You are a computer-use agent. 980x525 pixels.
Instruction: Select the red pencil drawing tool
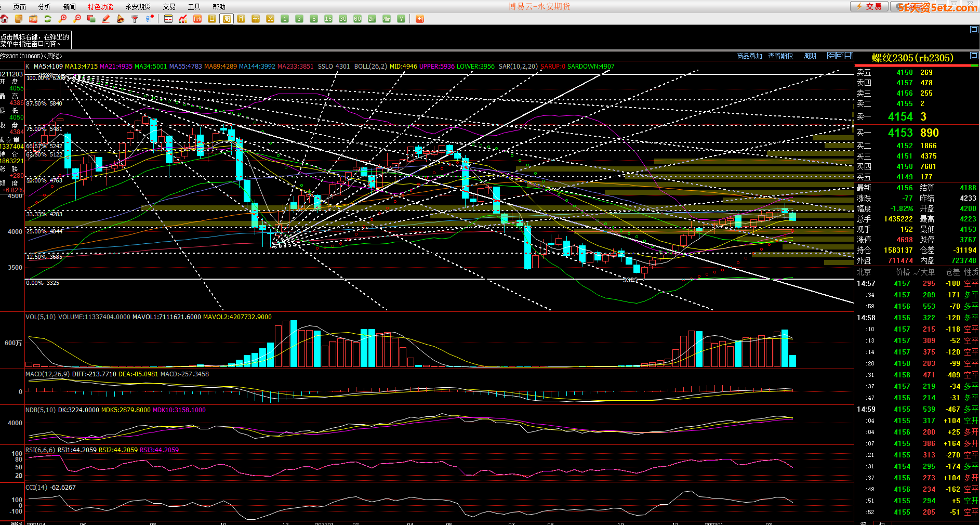click(106, 19)
